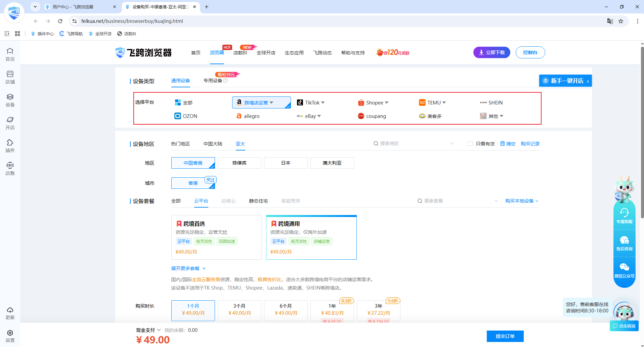Open a new browser tab
Screen dimensions: 644x347
(x=207, y=7)
